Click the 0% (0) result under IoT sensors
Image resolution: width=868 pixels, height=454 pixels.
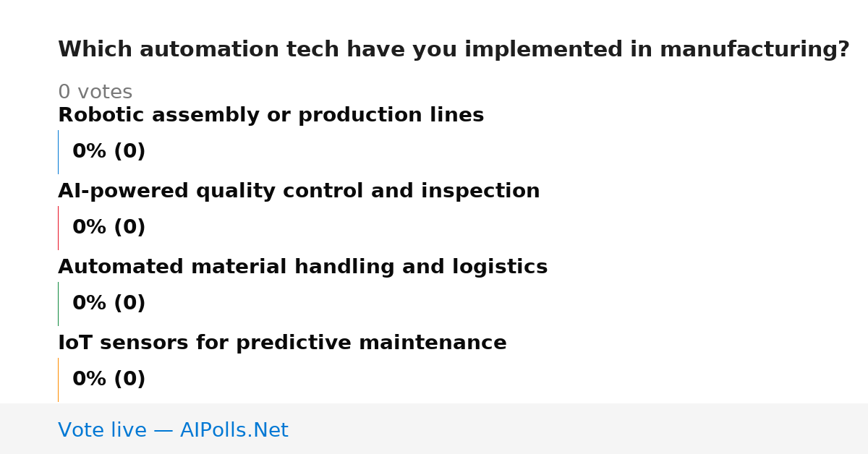(109, 380)
